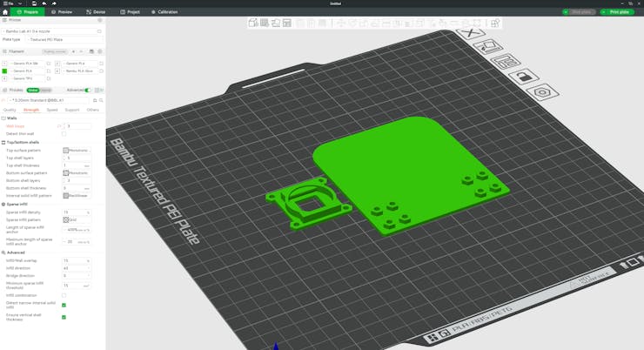
Task: Click the save icon in title bar
Action: [x=34, y=3]
